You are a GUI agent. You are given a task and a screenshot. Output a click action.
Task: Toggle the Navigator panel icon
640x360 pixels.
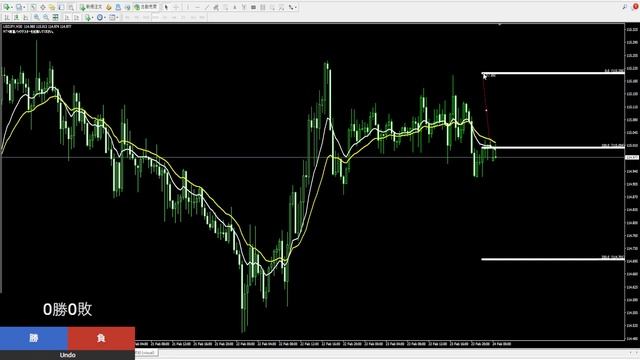pyautogui.click(x=52, y=7)
